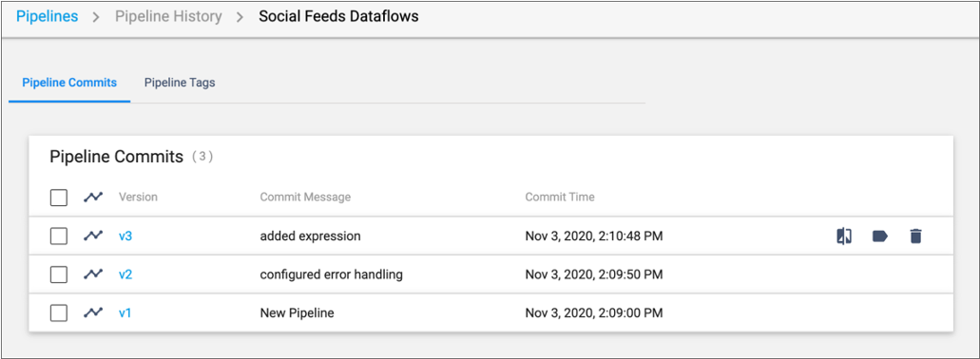This screenshot has width=980, height=359.
Task: Click the graph line icon beside v3
Action: (x=93, y=236)
